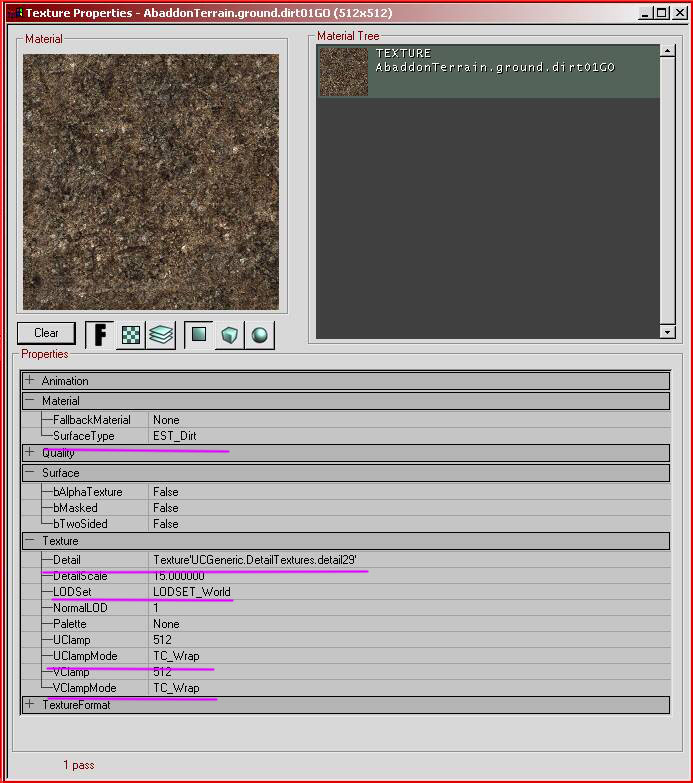Click the stacked layers icon
Image resolution: width=693 pixels, height=783 pixels.
tap(161, 335)
